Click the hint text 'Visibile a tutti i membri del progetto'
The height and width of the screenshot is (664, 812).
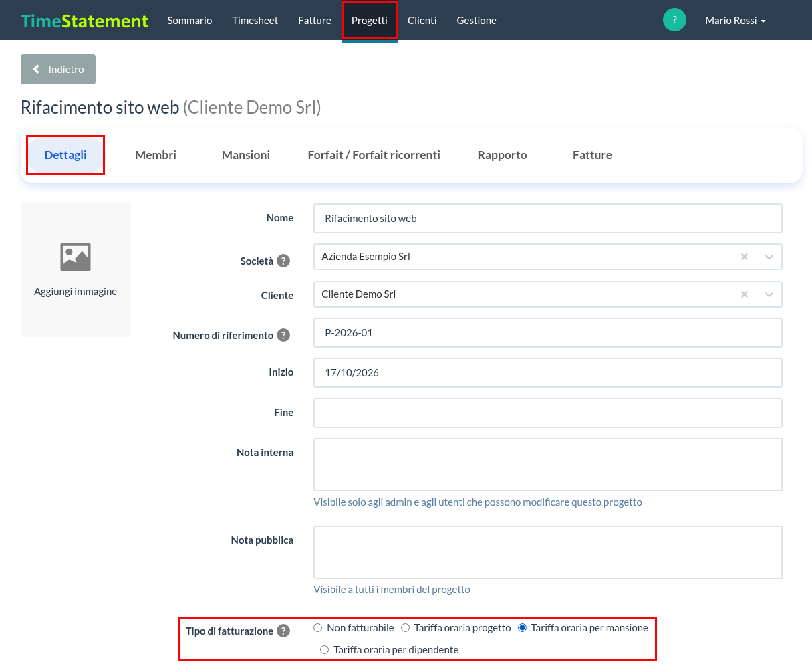392,589
